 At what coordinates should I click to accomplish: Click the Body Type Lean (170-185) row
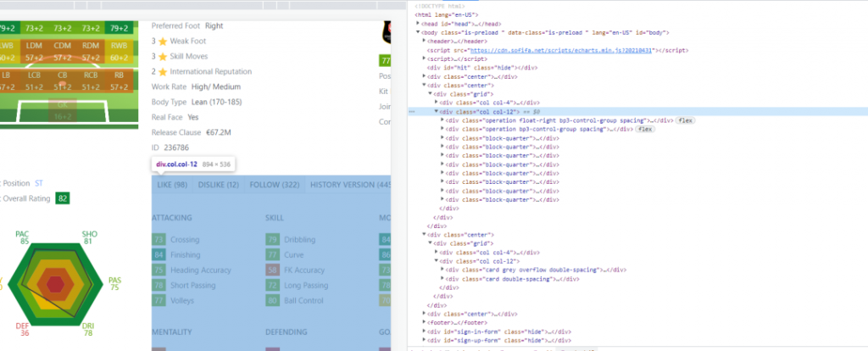point(197,102)
